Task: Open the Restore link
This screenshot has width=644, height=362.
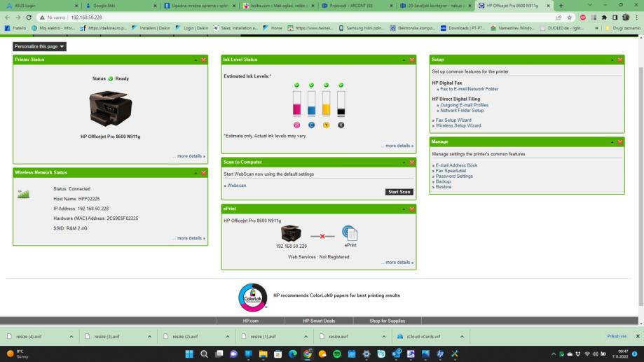Action: (443, 187)
